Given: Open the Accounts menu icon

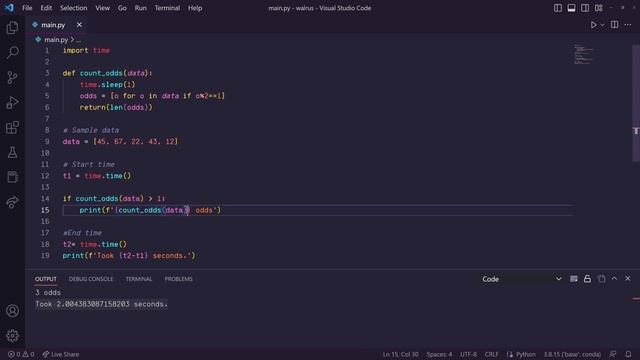Looking at the screenshot, I should coord(12,311).
